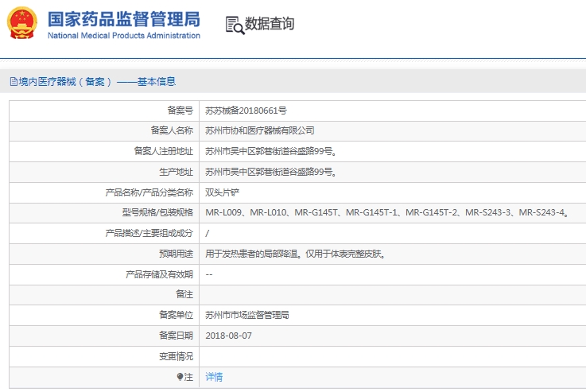The height and width of the screenshot is (392, 586).
Task: Click the 产品存储及有效期 label
Action: [159, 274]
